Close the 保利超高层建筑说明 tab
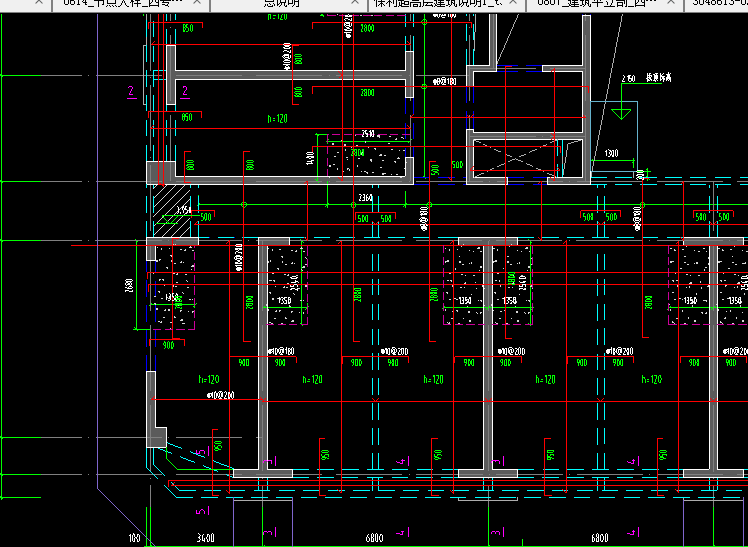The height and width of the screenshot is (547, 748). (513, 2)
